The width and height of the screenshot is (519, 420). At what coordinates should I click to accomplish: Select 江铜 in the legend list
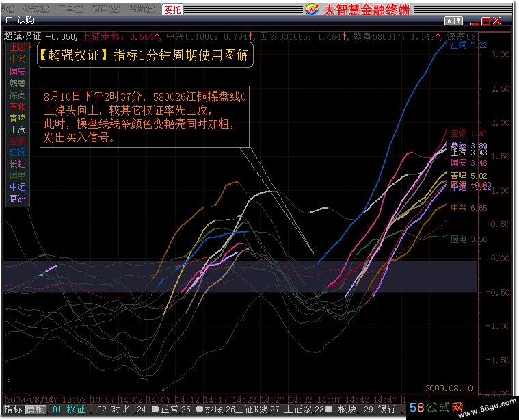(x=17, y=153)
